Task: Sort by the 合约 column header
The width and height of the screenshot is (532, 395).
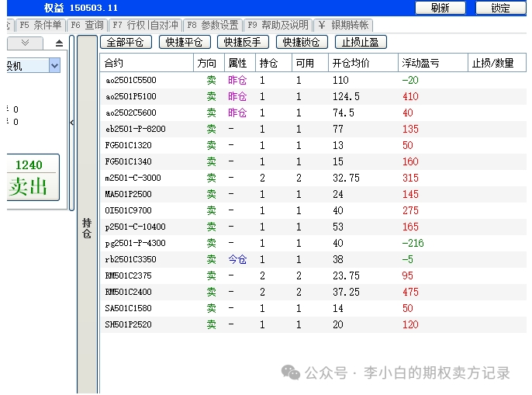Action: [x=147, y=63]
